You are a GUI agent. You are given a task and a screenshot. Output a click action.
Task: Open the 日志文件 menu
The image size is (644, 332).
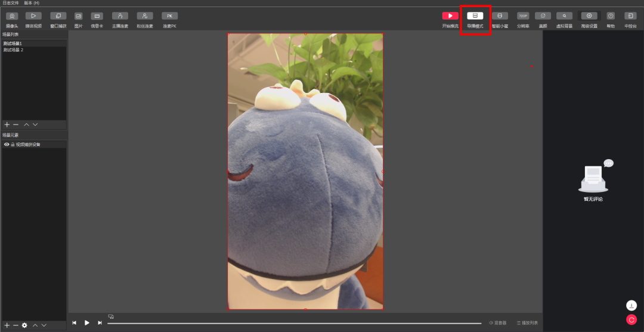[11, 3]
